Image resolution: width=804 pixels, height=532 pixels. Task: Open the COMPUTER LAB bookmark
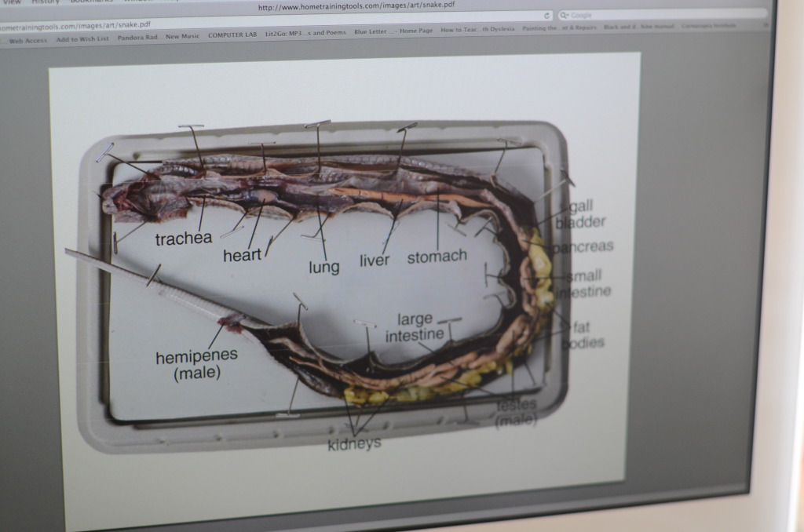point(232,35)
